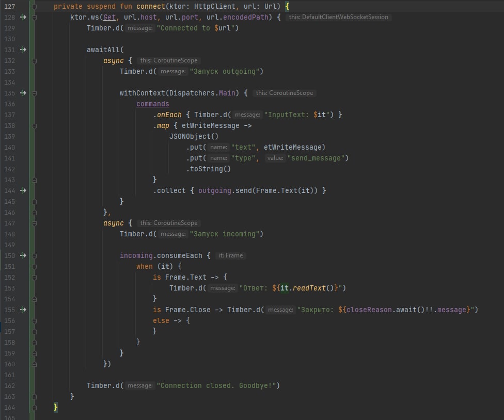Collapse Frame.Text branch fold on line 152
This screenshot has height=420, width=504.
35,278
